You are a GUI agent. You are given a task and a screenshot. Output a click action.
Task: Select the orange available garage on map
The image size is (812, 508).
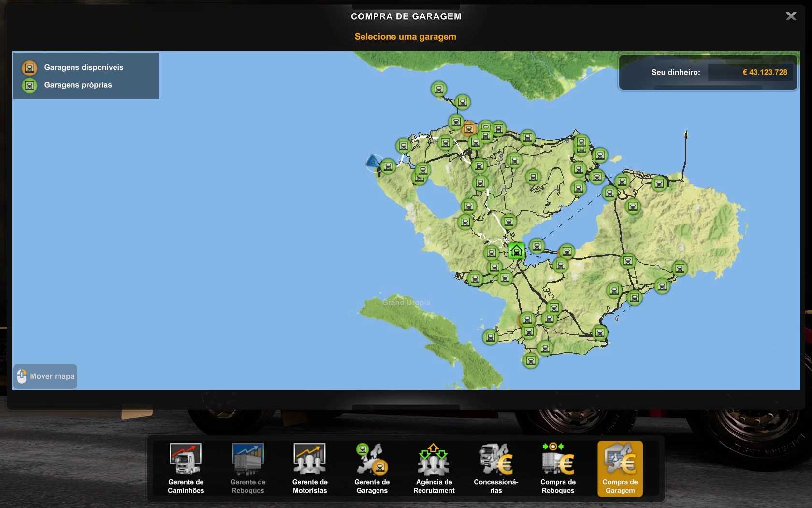468,129
